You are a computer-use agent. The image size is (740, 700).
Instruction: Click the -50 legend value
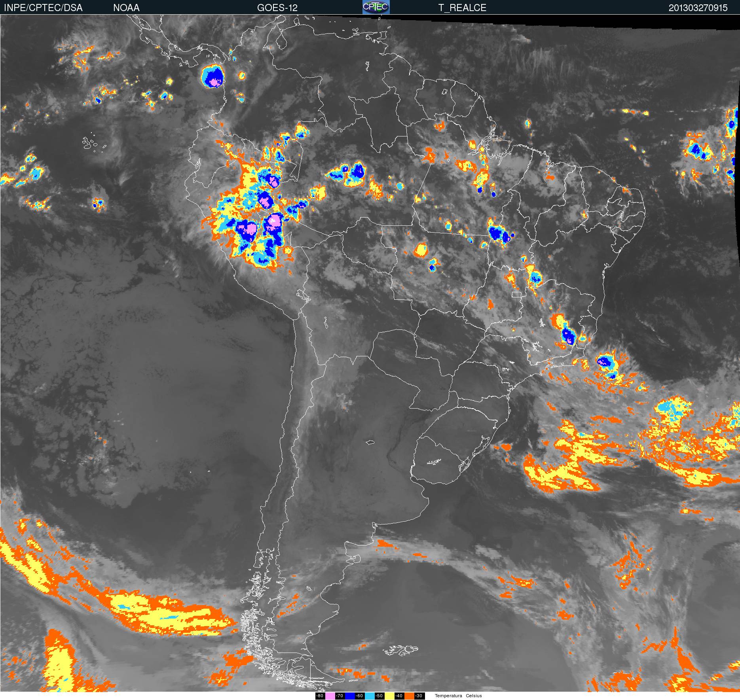click(379, 696)
